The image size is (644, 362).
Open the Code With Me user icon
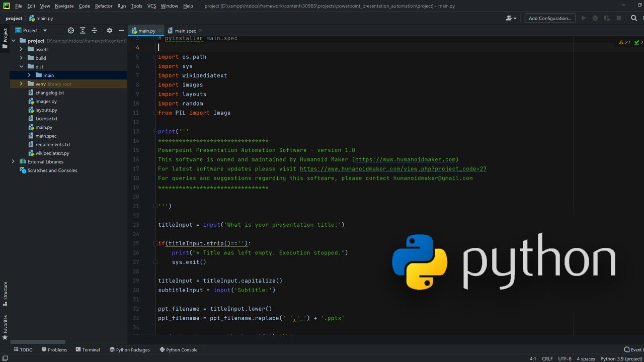[511, 18]
